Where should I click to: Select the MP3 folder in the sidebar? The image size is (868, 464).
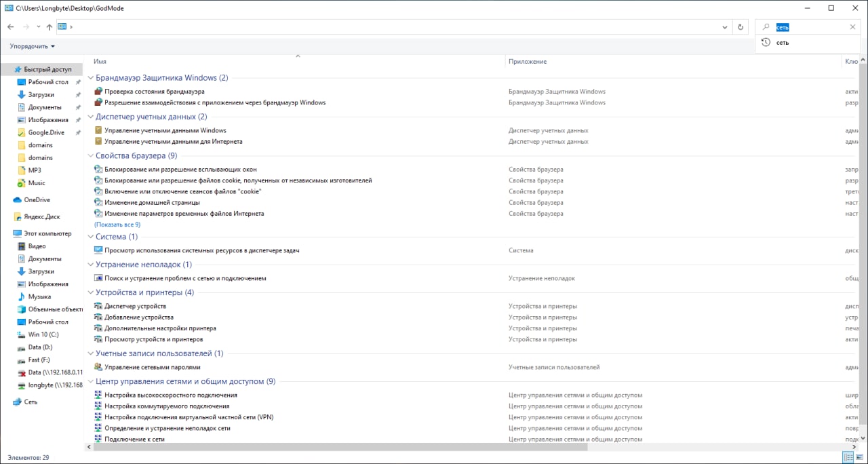[x=34, y=170]
